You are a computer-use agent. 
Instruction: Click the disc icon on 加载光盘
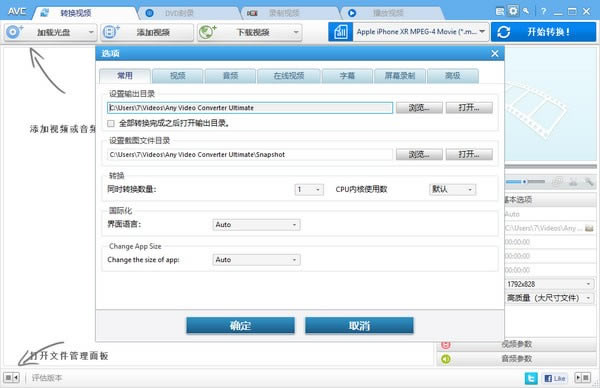14,32
